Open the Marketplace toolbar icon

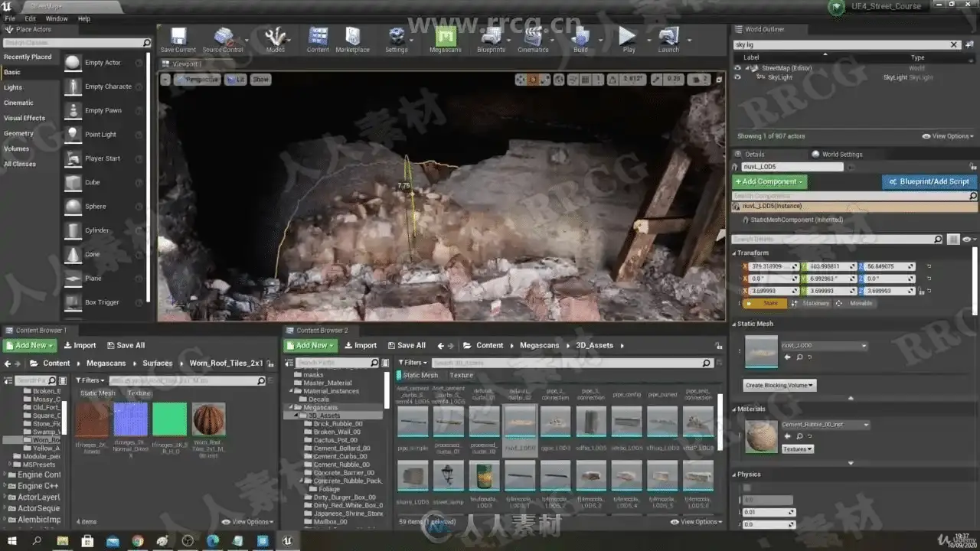tap(352, 37)
